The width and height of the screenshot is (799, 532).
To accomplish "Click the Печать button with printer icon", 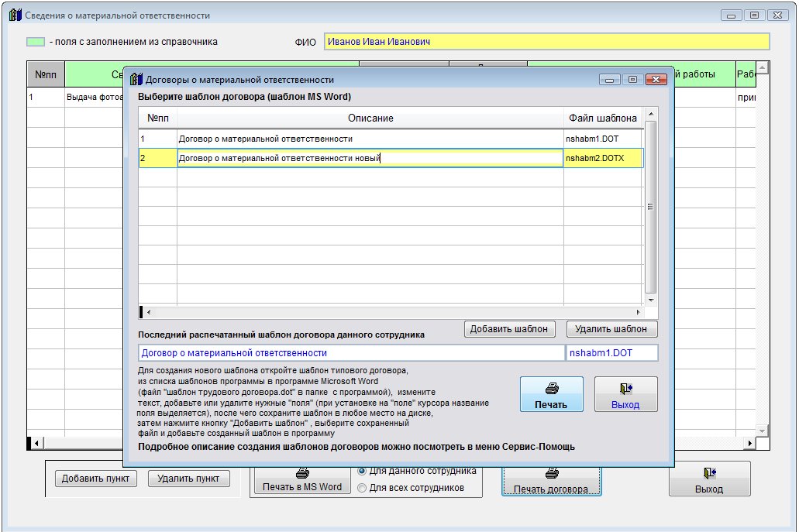I will point(551,394).
